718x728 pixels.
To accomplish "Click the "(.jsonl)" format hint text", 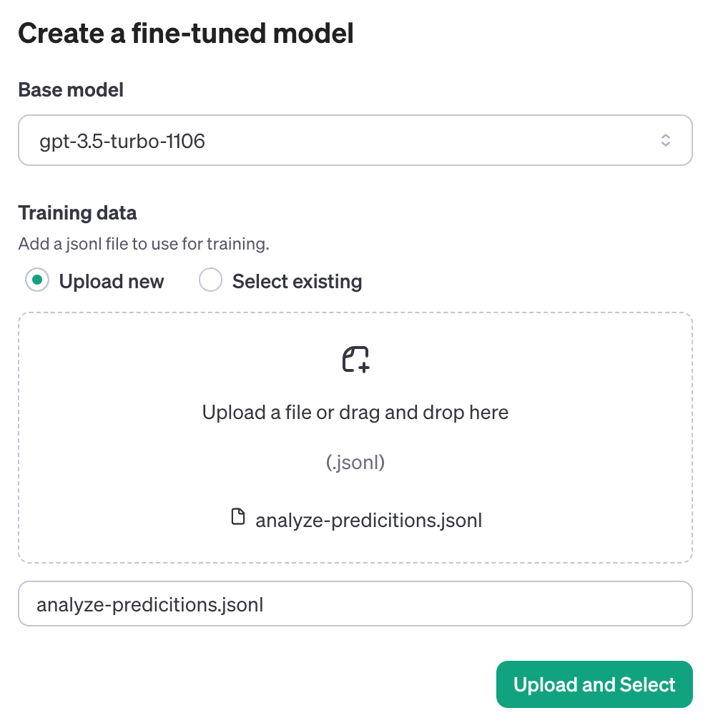I will [355, 463].
